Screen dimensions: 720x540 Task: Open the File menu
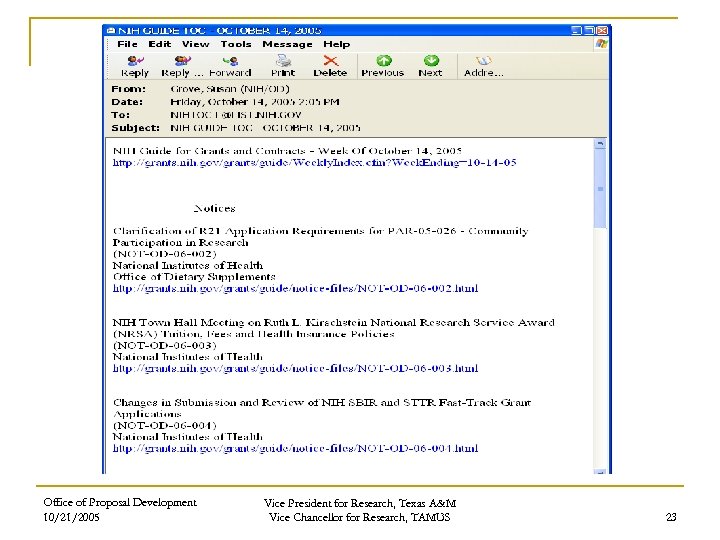tap(127, 44)
